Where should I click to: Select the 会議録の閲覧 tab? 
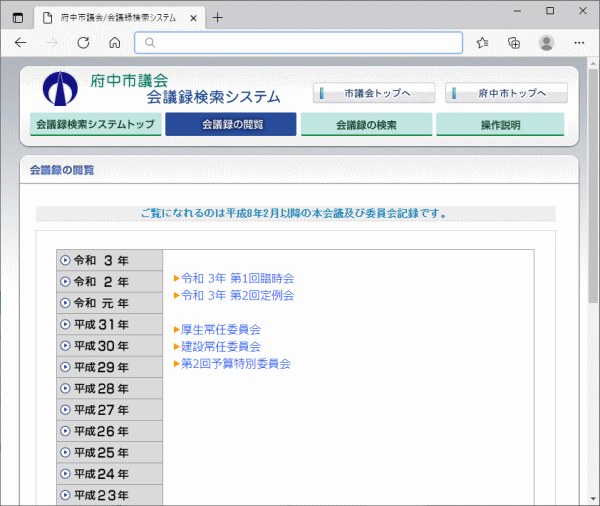coord(231,124)
